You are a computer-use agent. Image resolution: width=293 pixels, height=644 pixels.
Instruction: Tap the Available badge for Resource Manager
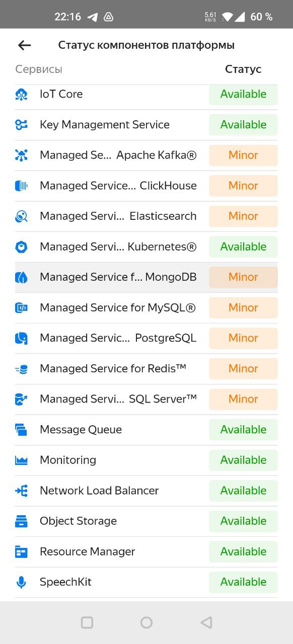pos(243,551)
